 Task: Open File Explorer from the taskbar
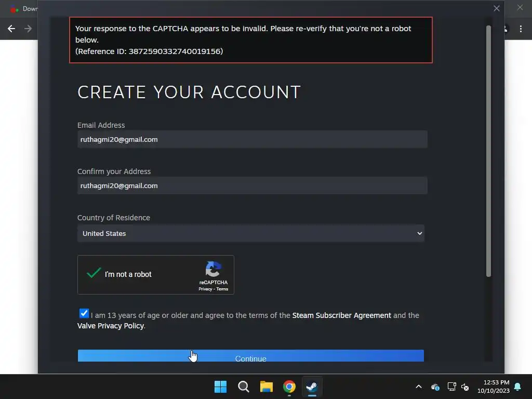267,387
